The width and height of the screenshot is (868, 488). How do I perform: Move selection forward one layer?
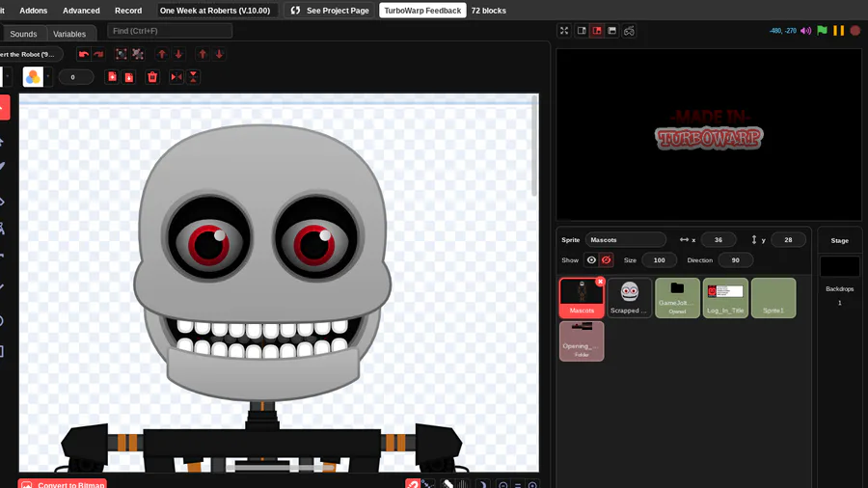(162, 54)
